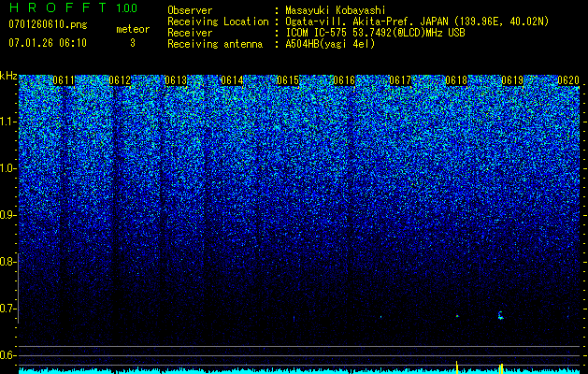Click the kHz axis unit label
Screen dimensions: 588x374
(x=8, y=76)
